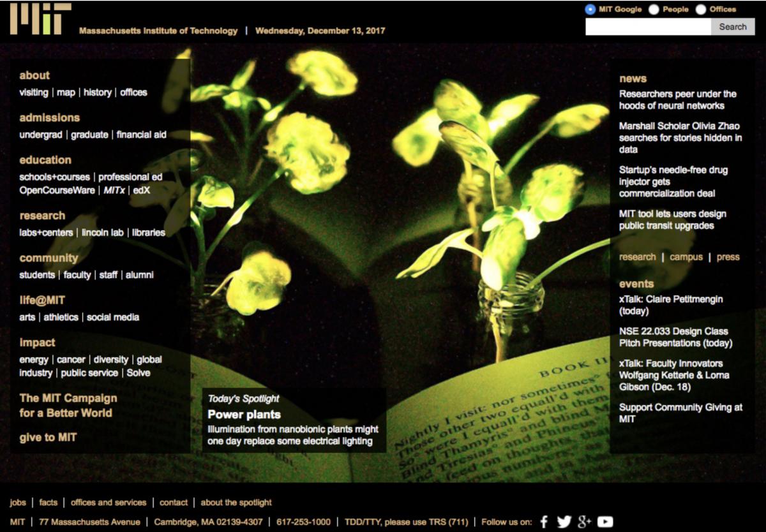Open MIT's Google Plus page icon

pos(585,522)
